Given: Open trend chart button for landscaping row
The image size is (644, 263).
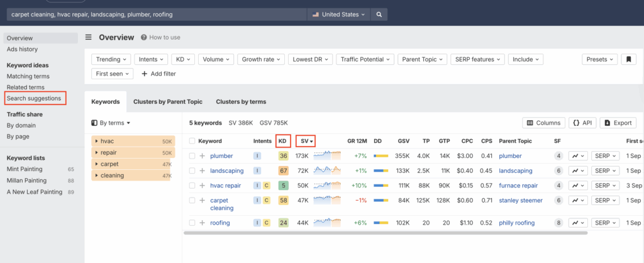Looking at the screenshot, I should click(578, 171).
